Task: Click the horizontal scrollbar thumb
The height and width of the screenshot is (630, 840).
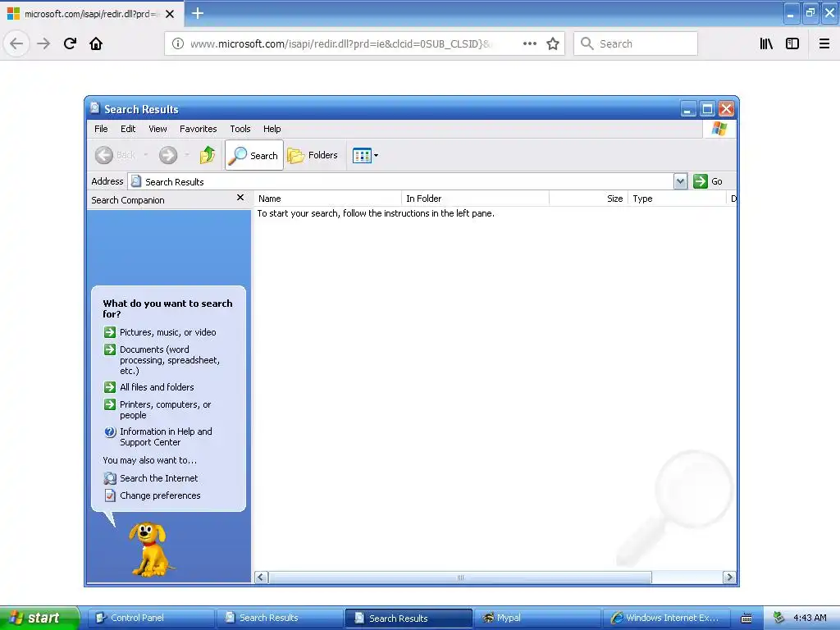Action: (x=460, y=577)
